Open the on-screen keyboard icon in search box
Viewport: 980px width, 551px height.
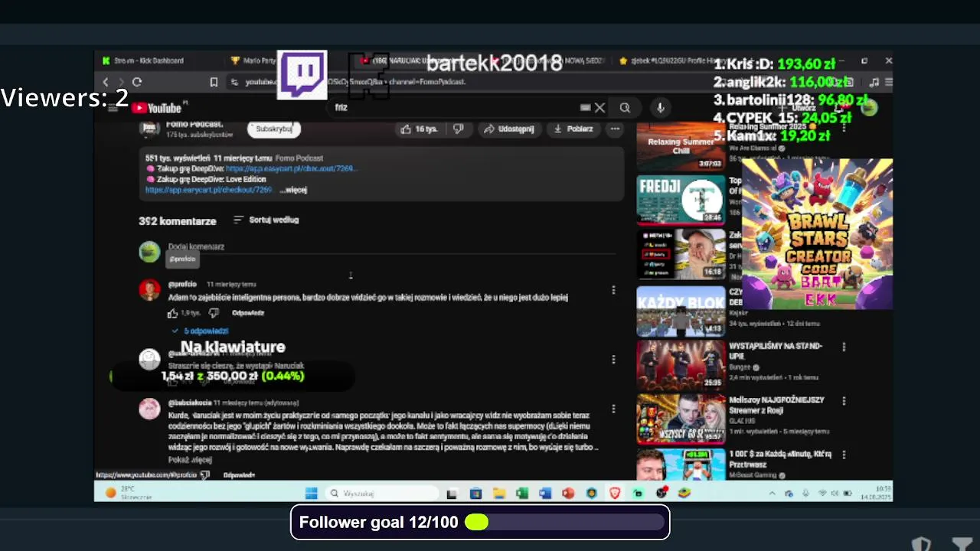tap(585, 108)
